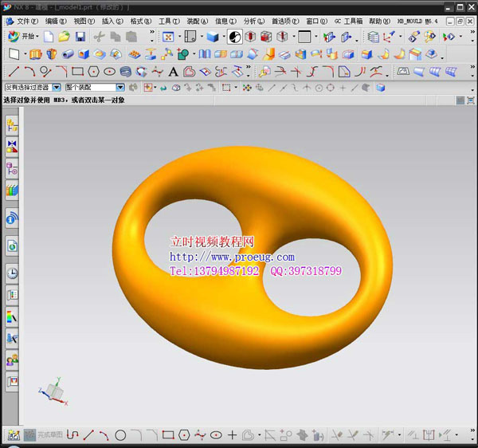Open the Constraint Navigator in resource bar
Viewport: 478px width, 448px height.
[x=12, y=147]
